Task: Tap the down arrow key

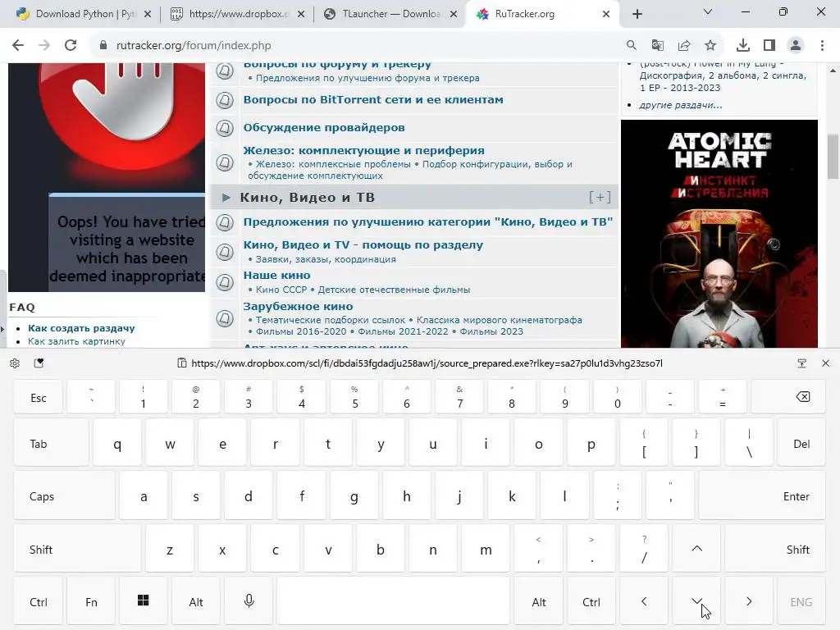Action: tap(696, 601)
